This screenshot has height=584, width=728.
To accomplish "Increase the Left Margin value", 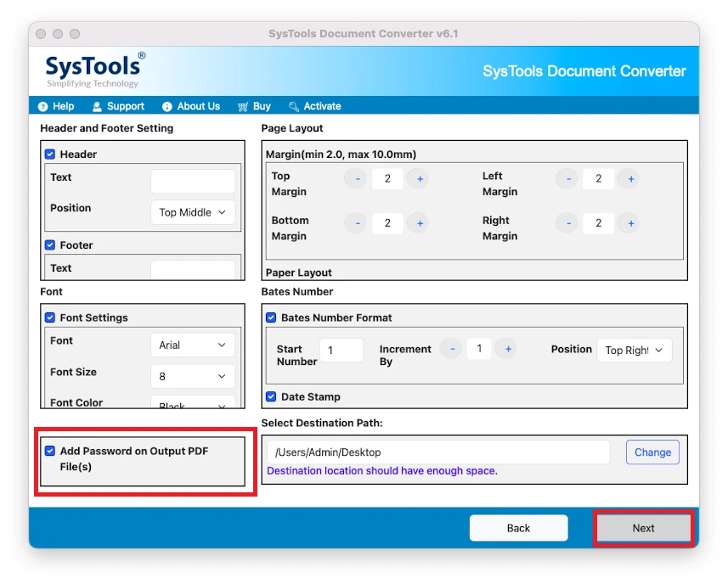I will (x=629, y=178).
